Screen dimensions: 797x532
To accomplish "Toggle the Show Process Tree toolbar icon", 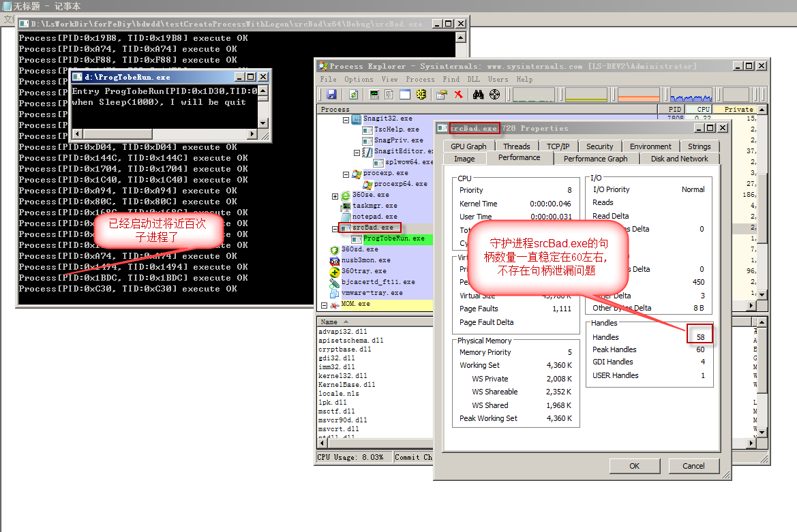I will [x=389, y=95].
